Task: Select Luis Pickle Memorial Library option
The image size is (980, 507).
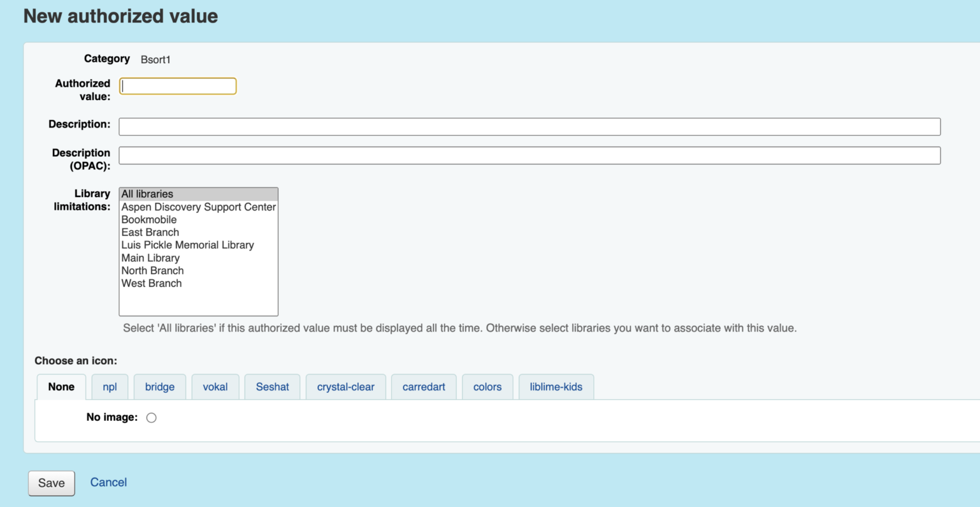Action: [187, 245]
